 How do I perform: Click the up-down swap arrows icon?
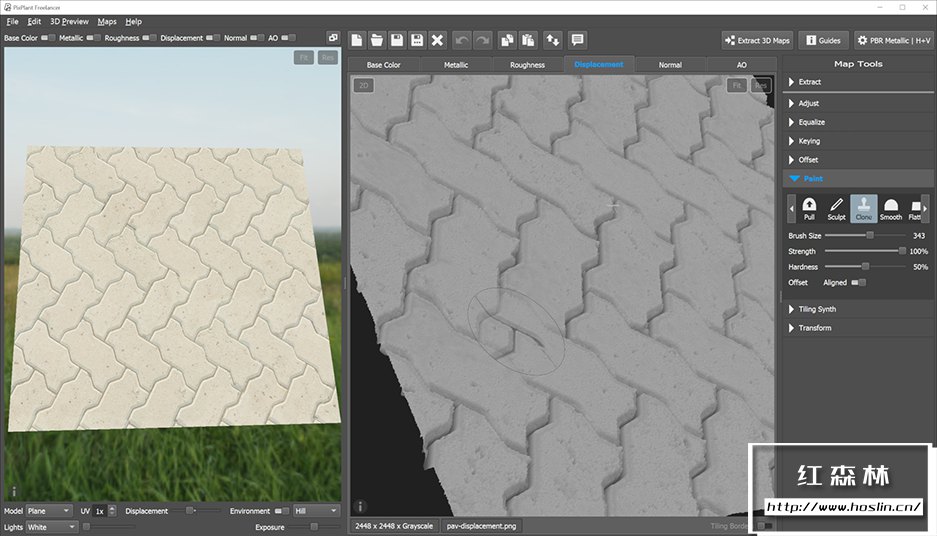(x=553, y=40)
